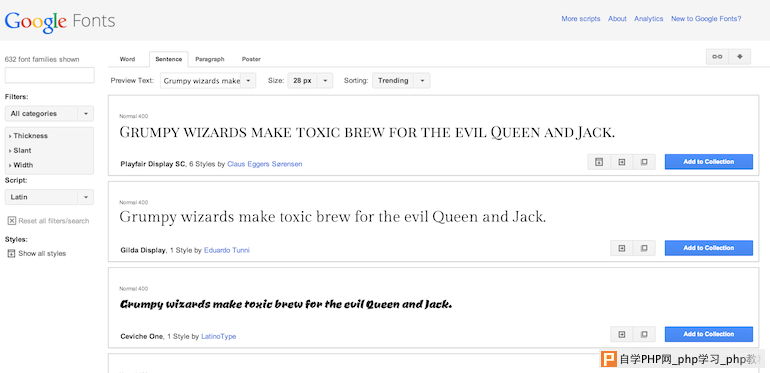The image size is (770, 373).
Task: Click Show all styles text
Action: pyautogui.click(x=42, y=254)
